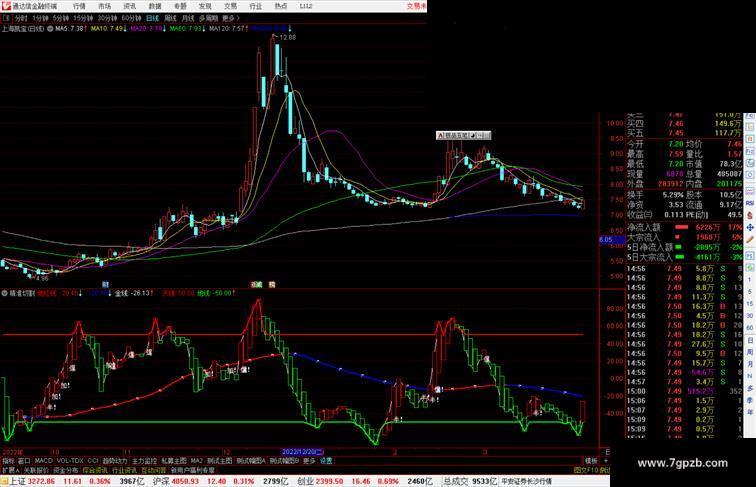Screen dimensions: 756x487
Task: Click the green check icon in right sidebar
Action: (x=750, y=267)
